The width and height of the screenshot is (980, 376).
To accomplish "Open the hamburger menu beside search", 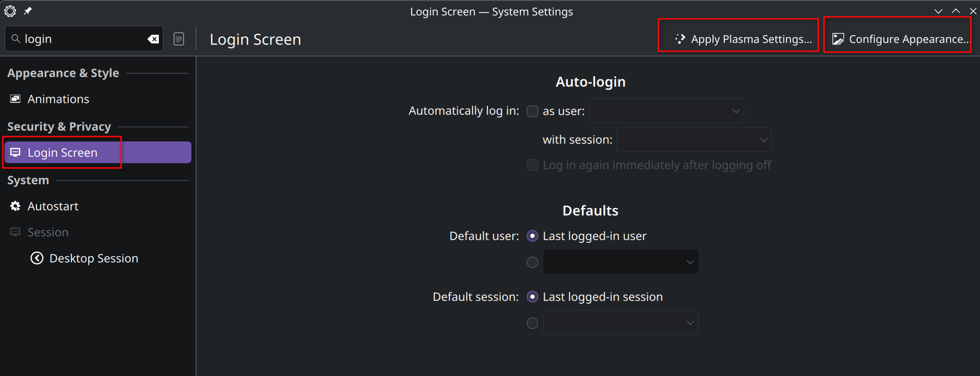I will click(x=179, y=39).
